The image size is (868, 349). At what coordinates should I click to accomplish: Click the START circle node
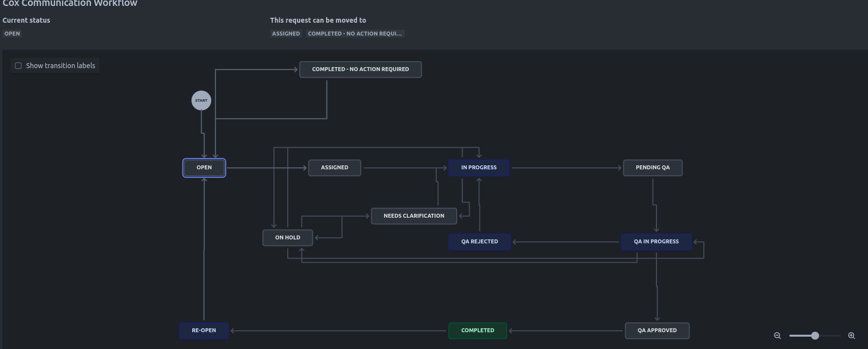[201, 101]
